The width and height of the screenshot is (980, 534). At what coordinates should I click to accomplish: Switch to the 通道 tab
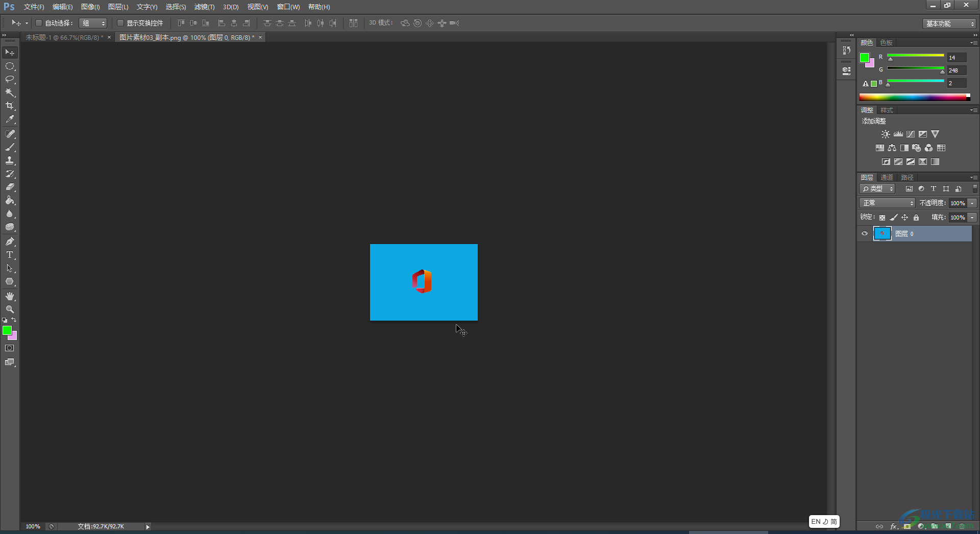tap(887, 178)
